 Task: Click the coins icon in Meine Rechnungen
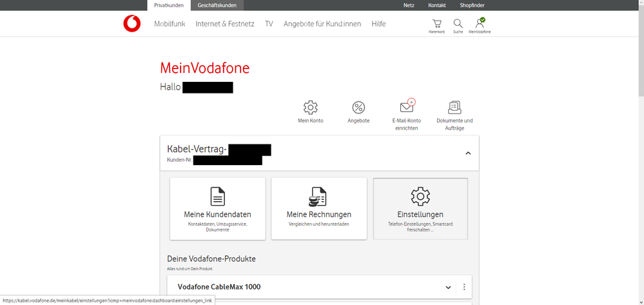click(317, 197)
